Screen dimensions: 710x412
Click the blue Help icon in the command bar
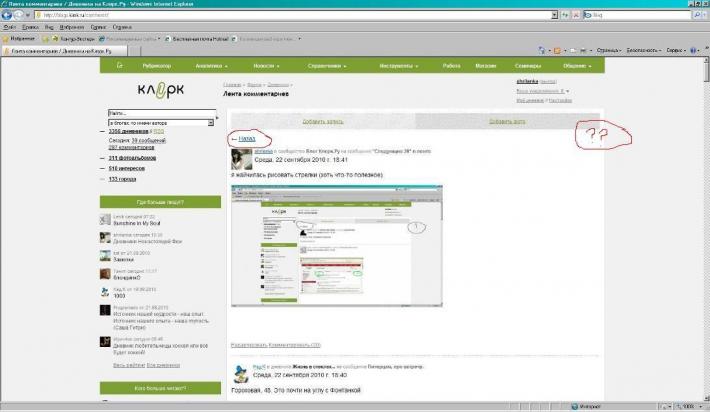[693, 51]
